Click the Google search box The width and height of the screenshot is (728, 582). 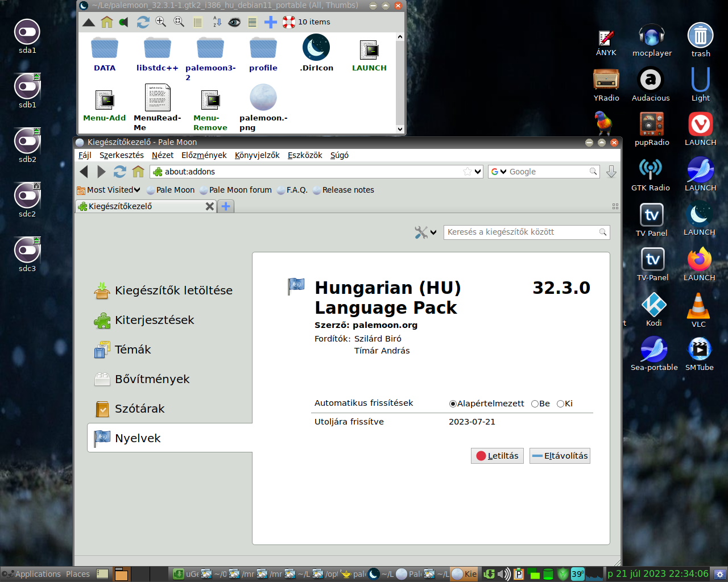[x=543, y=172]
